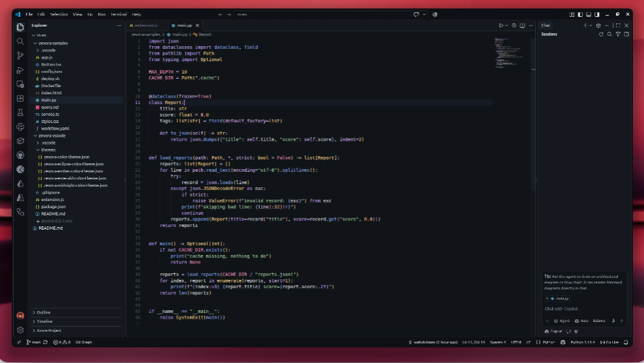Open the Extensions view
Viewport: 644px width, 363px height.
(20, 98)
